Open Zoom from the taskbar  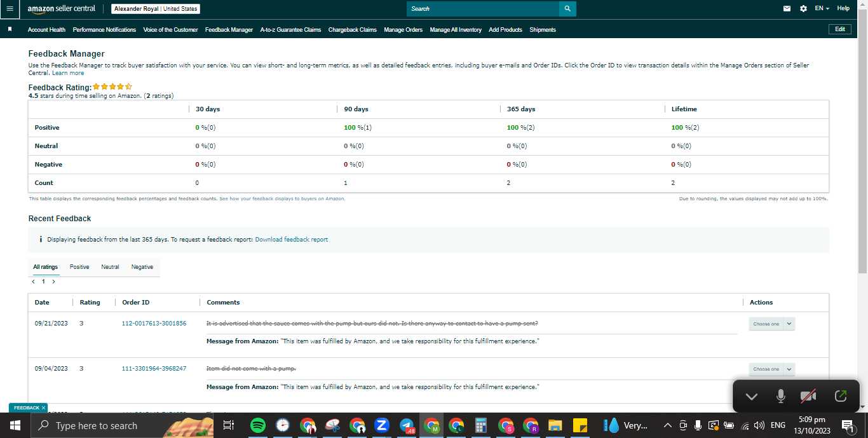point(382,425)
